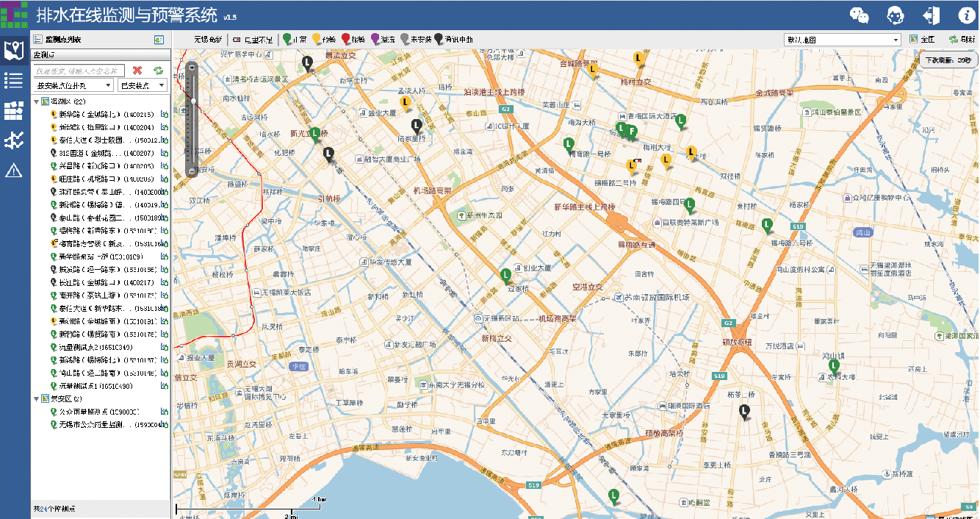980x519 pixels.
Task: Click the 下次刷新 countdown label
Action: click(948, 60)
